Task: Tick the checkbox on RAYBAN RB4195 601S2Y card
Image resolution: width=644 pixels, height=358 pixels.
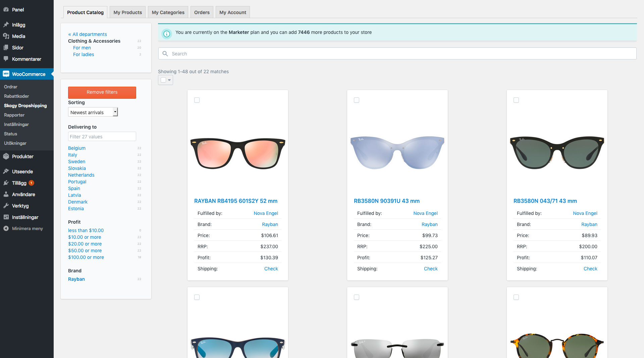Action: 197,100
